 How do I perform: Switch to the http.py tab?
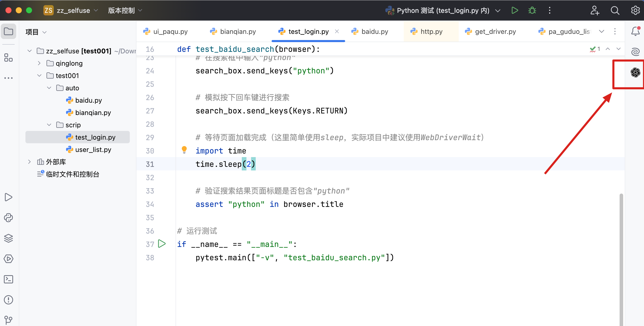pos(431,31)
